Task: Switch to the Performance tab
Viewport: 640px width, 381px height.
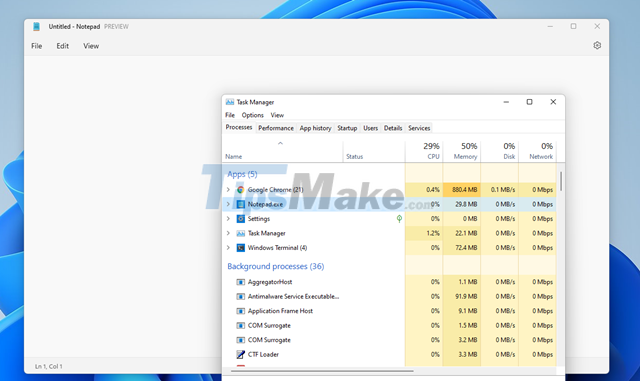Action: coord(276,128)
